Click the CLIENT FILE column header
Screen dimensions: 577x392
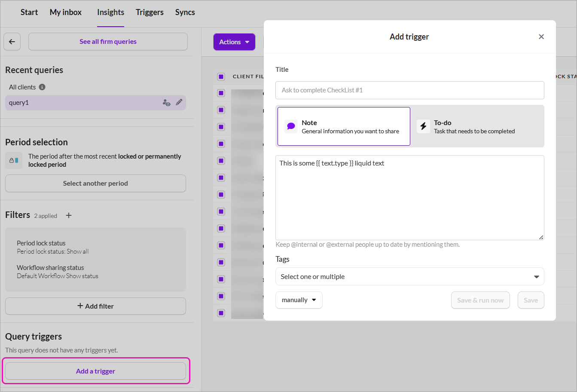click(x=248, y=77)
